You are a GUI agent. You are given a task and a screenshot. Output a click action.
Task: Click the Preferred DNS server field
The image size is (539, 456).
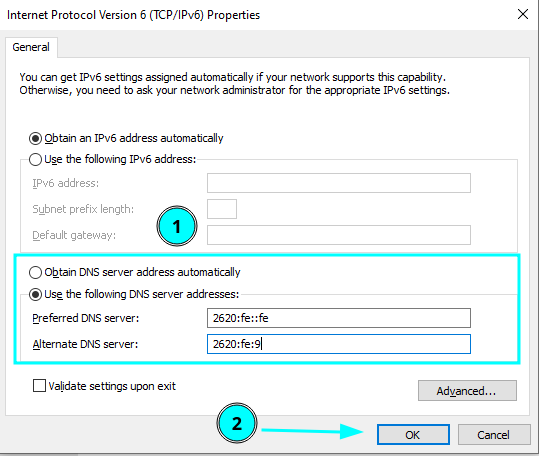point(339,318)
